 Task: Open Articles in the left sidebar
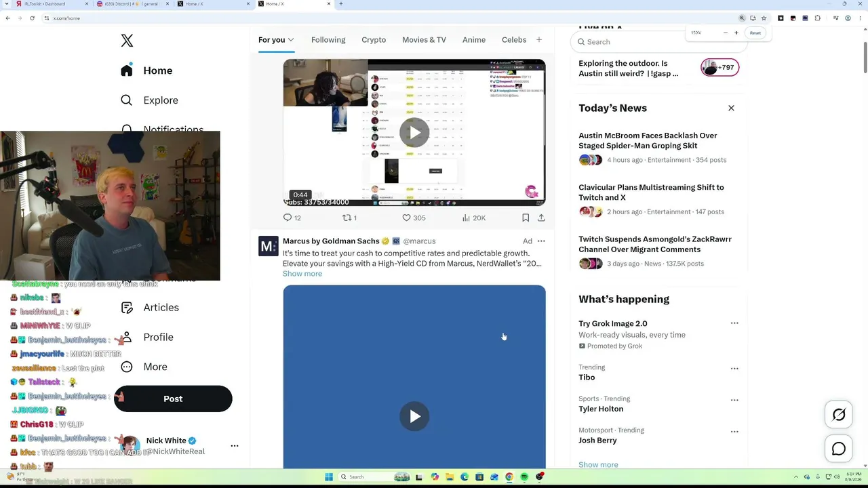pos(149,308)
